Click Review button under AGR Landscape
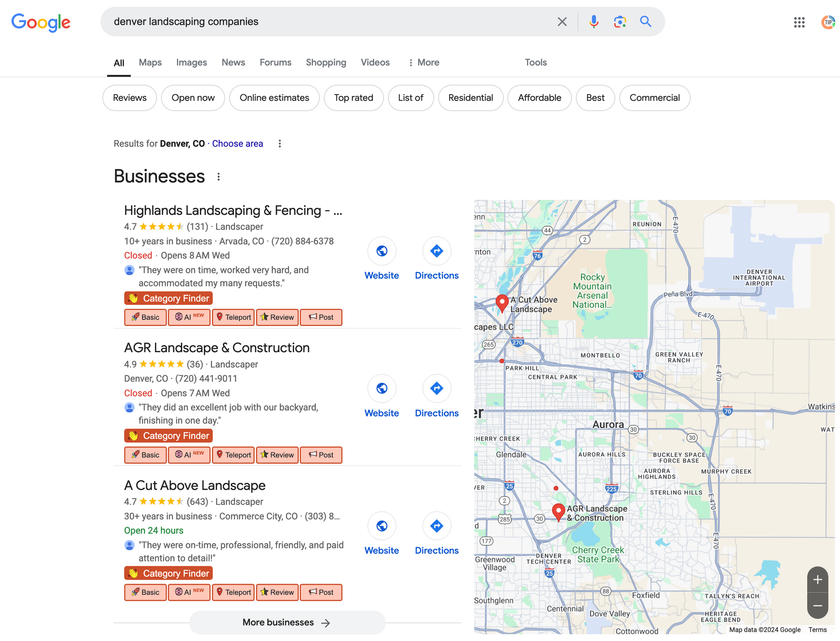This screenshot has height=641, width=840. point(277,455)
